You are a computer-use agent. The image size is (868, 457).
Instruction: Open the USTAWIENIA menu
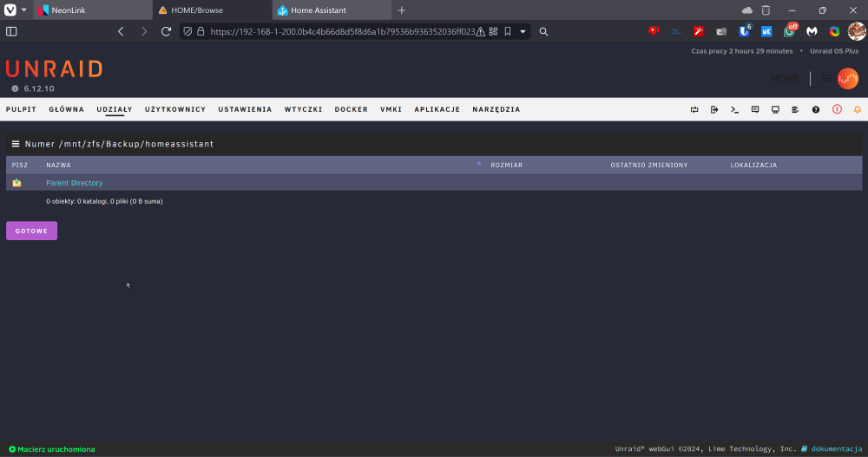[246, 109]
